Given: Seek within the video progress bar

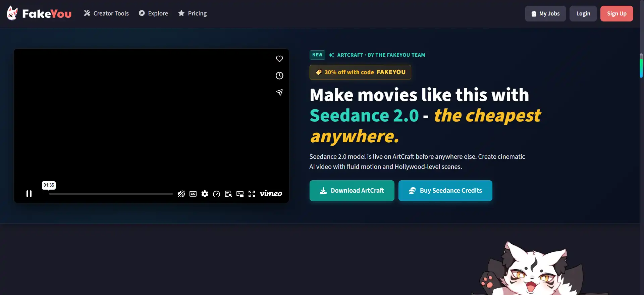Looking at the screenshot, I should tap(111, 194).
